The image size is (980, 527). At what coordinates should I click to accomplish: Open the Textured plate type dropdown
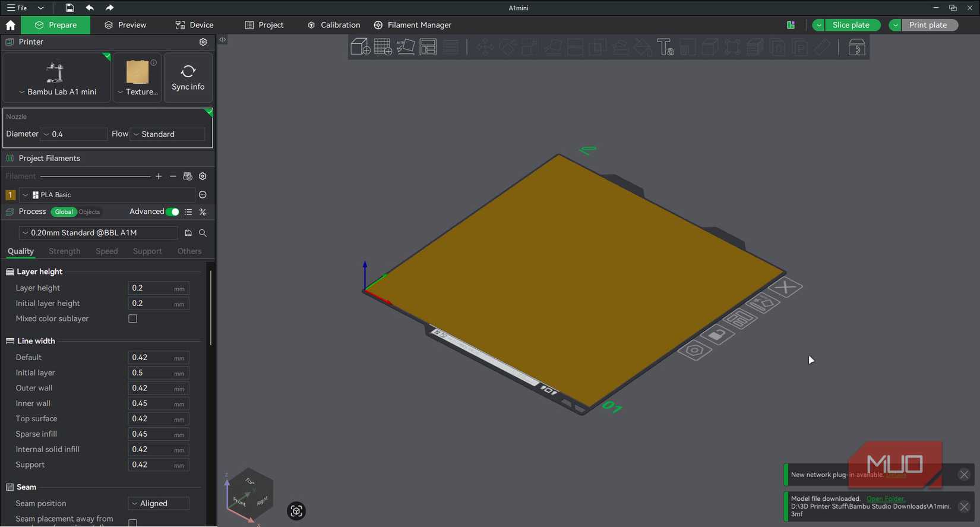(137, 78)
